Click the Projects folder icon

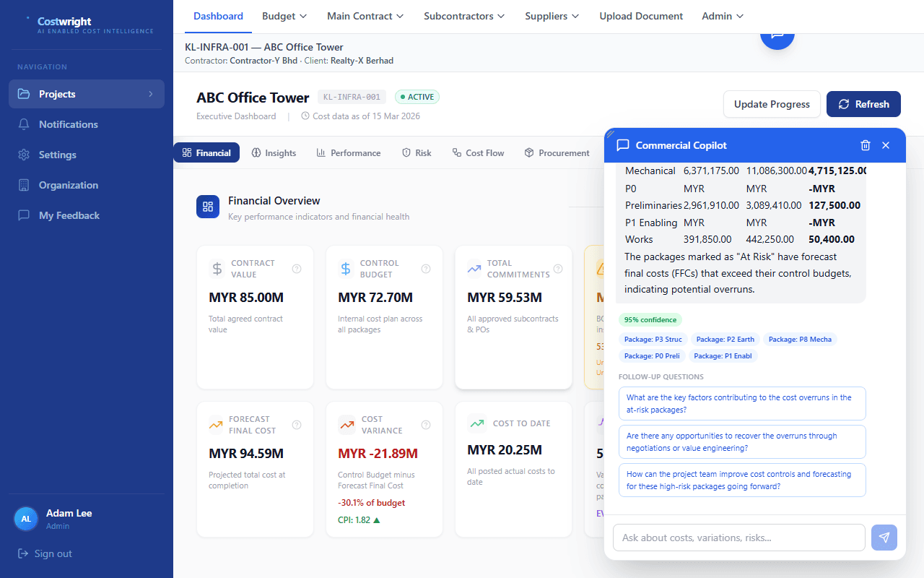point(24,94)
